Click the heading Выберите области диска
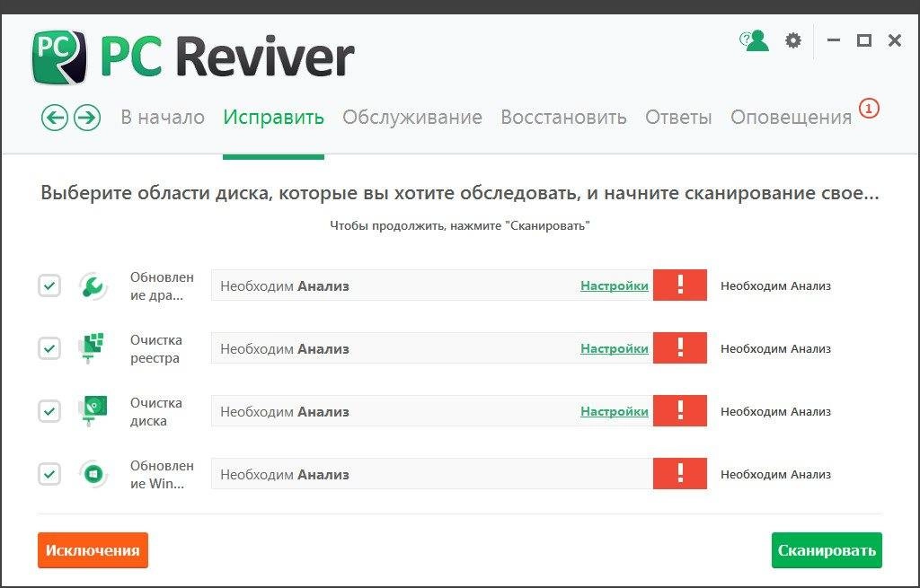This screenshot has height=588, width=920. click(460, 193)
